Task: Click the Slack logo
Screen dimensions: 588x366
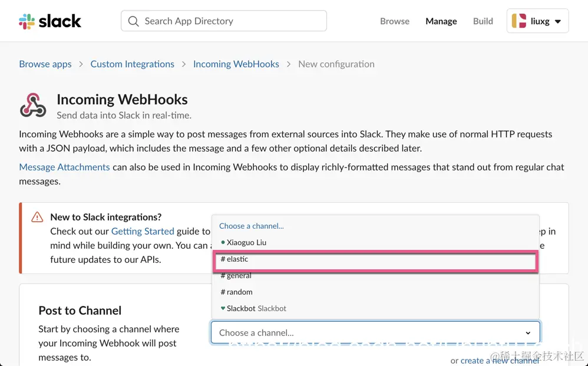Action: click(50, 21)
